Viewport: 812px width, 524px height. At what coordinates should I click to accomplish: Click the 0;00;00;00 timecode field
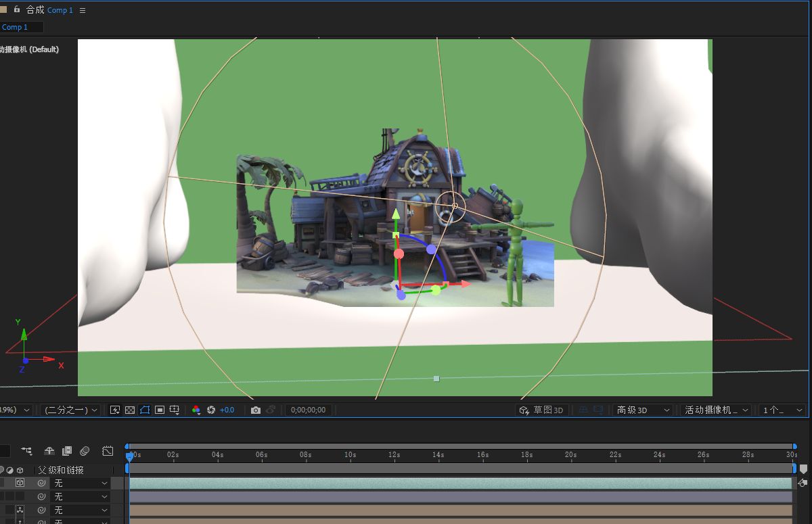(307, 410)
